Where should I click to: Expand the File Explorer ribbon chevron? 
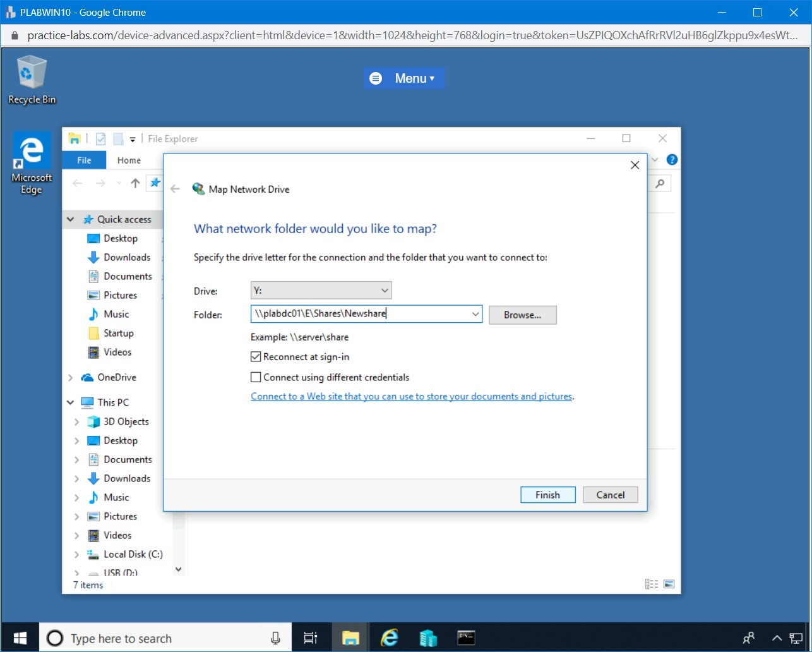click(x=655, y=160)
